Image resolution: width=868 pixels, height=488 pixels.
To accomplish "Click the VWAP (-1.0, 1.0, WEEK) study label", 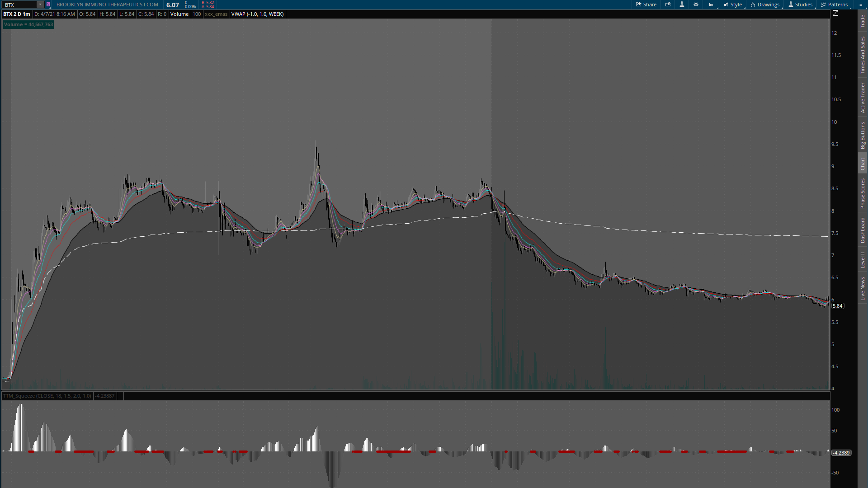I will pos(258,14).
